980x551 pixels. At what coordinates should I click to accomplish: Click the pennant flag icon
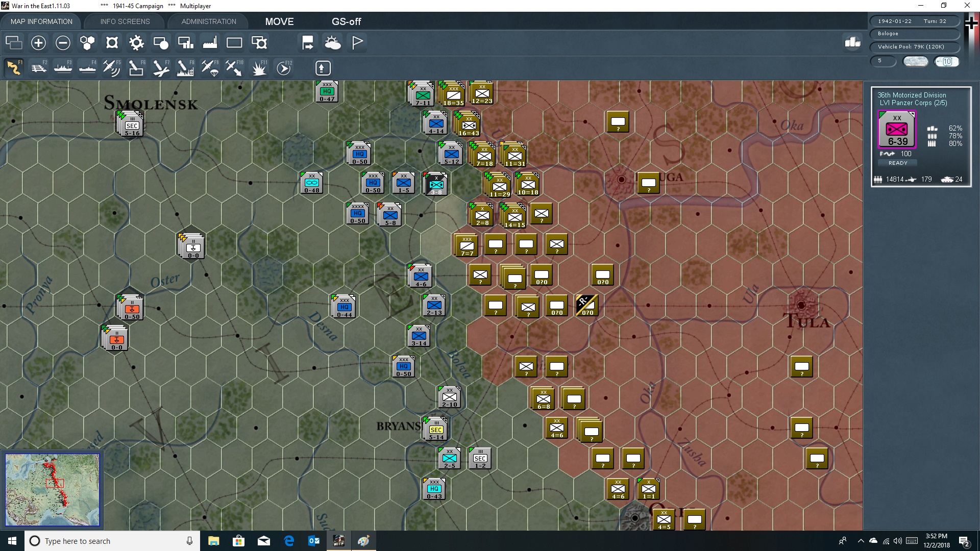click(357, 42)
